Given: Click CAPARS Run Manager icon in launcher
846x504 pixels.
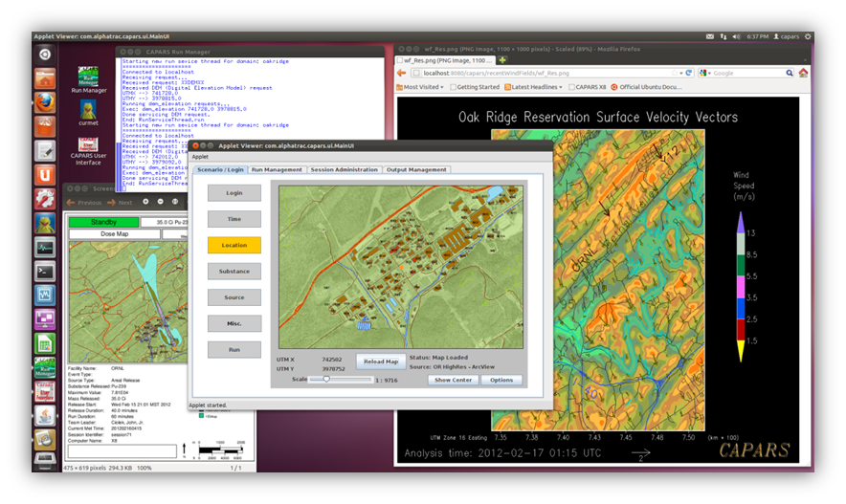Looking at the screenshot, I should (45, 367).
